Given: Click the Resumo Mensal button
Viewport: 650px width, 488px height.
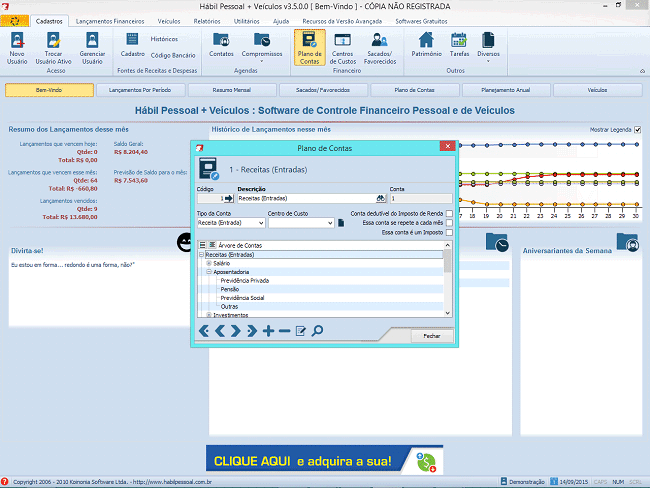Looking at the screenshot, I should [x=232, y=90].
